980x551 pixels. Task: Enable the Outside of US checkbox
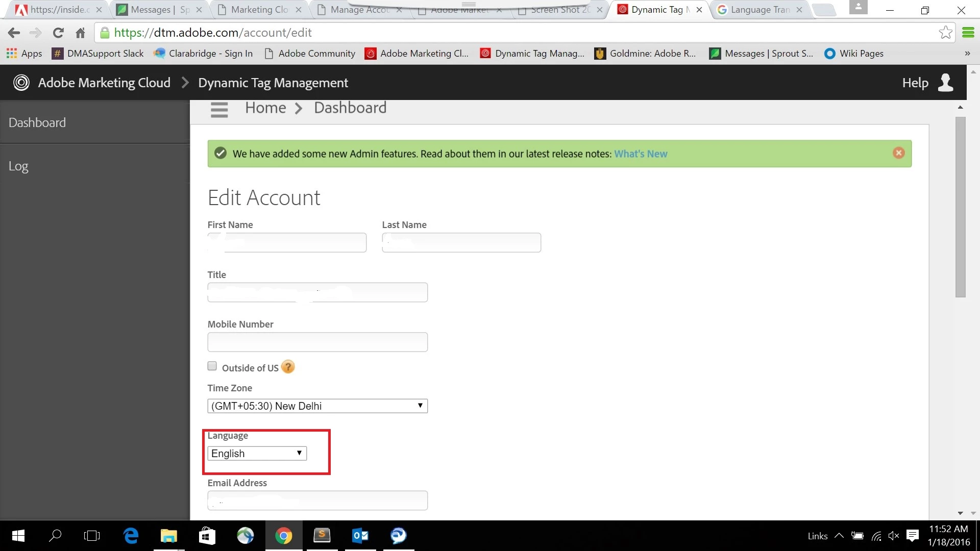[x=212, y=366]
